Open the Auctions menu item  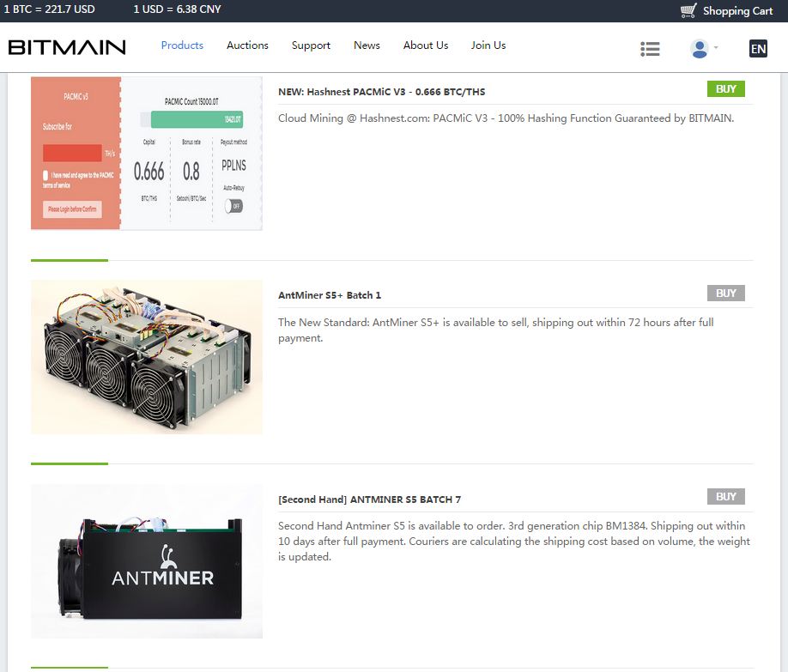[247, 45]
